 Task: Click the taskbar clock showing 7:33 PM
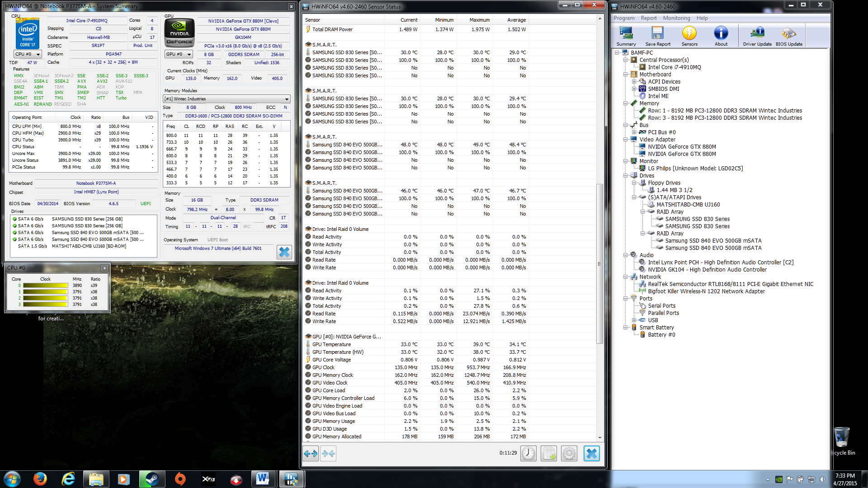845,479
